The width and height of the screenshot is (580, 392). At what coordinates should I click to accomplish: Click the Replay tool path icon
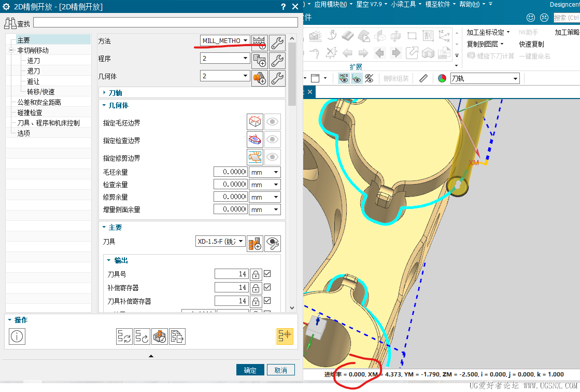coord(142,337)
